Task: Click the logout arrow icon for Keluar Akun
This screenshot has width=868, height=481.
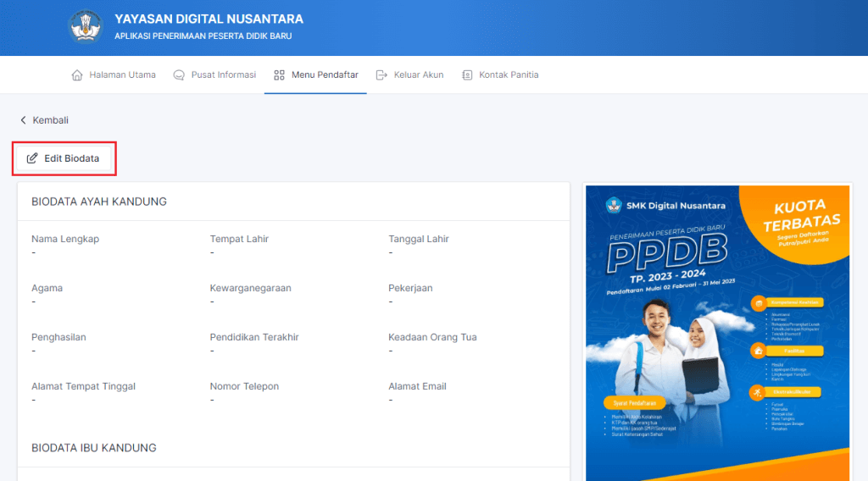Action: click(x=381, y=75)
